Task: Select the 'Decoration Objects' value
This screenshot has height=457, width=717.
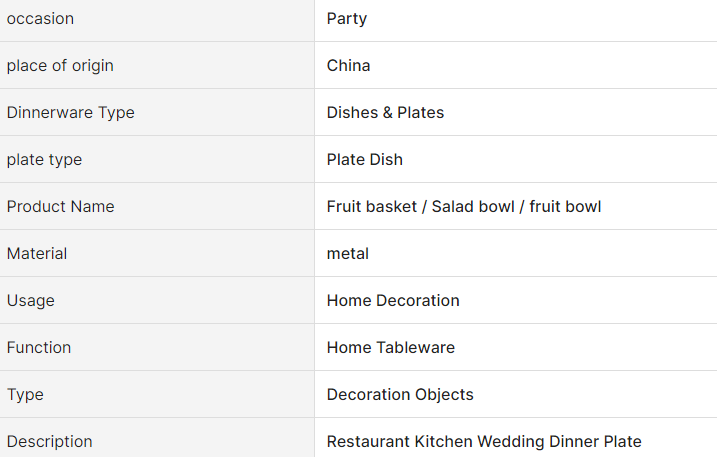Action: [x=400, y=395]
